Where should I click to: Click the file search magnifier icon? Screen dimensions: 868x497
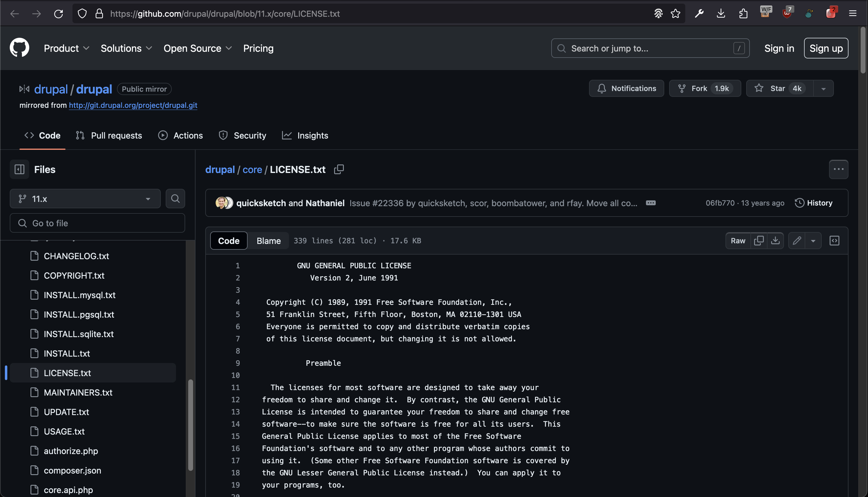tap(175, 199)
